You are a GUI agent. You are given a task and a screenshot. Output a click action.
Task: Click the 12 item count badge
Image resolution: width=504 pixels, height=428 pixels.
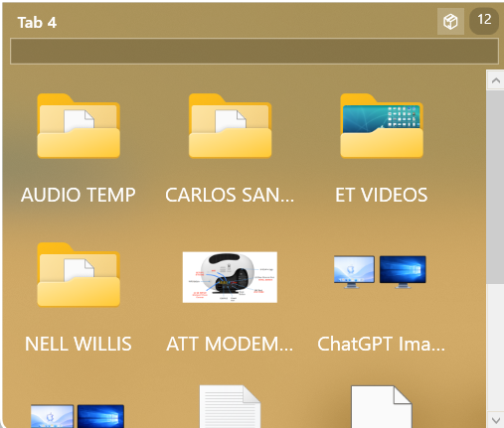tap(484, 21)
